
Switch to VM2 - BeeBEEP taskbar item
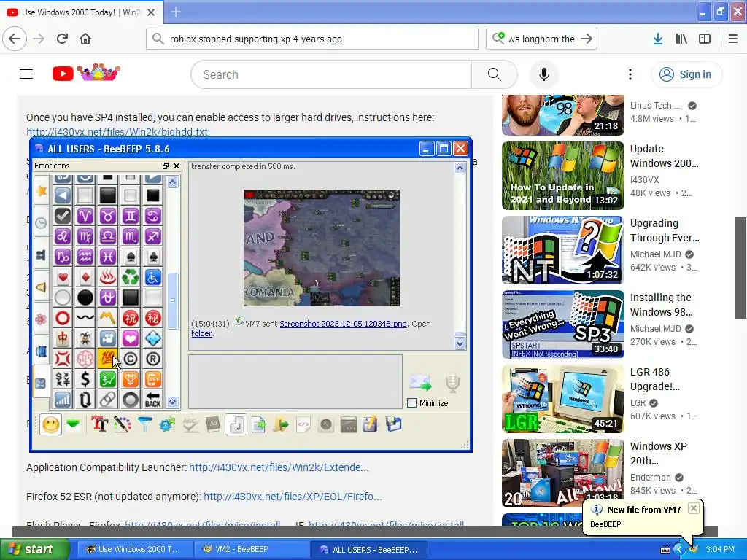pyautogui.click(x=252, y=549)
